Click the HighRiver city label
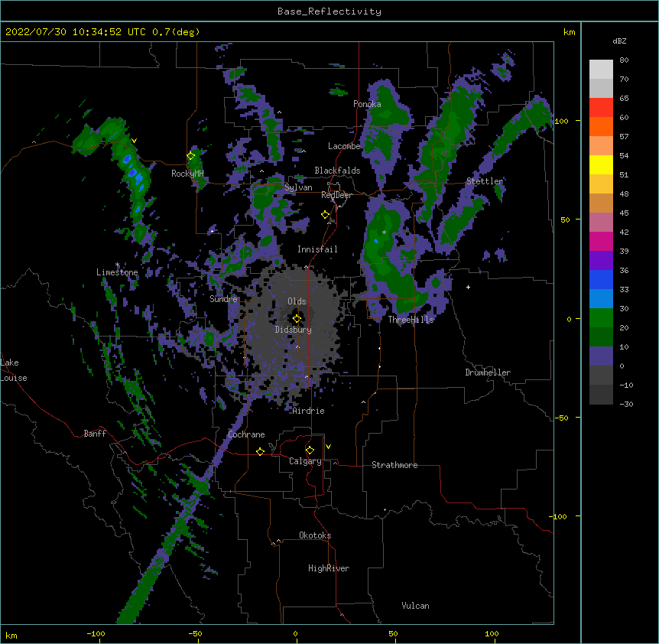 click(329, 568)
